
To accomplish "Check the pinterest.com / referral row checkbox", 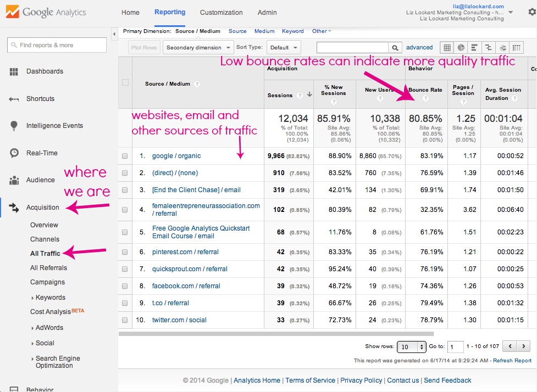I will tap(125, 252).
